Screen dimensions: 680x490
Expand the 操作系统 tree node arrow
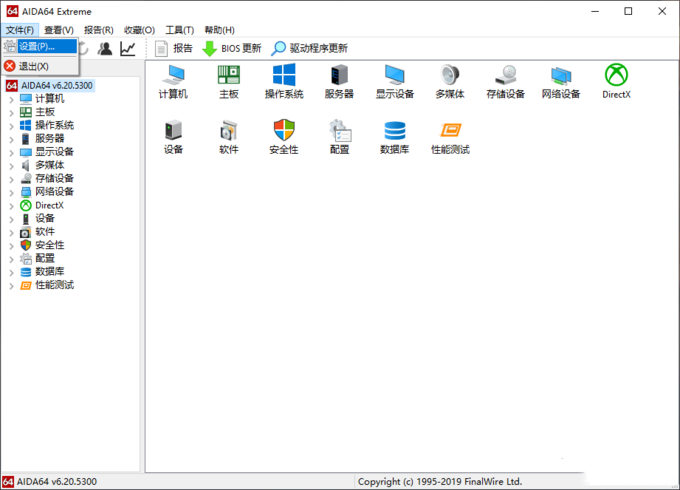(12, 126)
